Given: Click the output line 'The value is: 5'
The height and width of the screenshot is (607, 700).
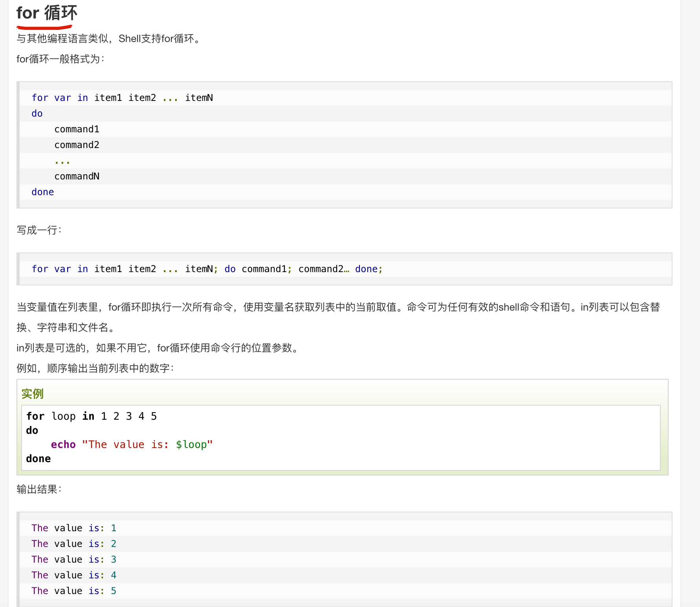Looking at the screenshot, I should [74, 591].
